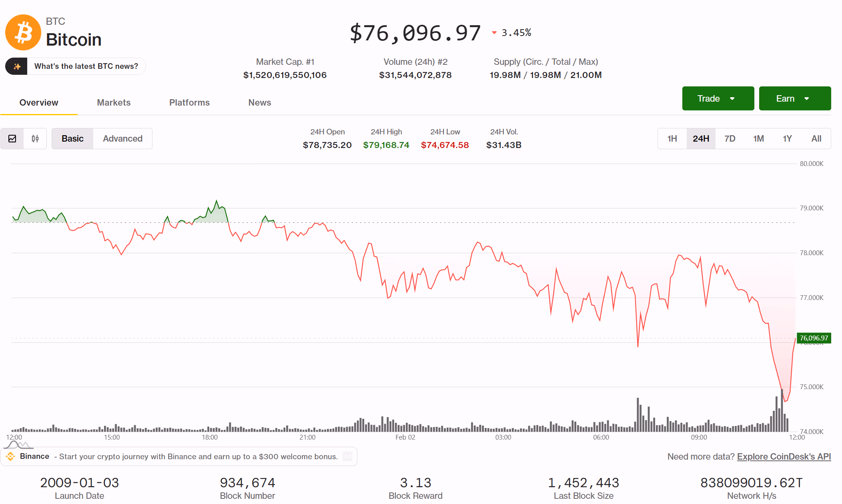Viewport: 842px width, 504px height.
Task: Open the Trade dropdown
Action: click(x=718, y=98)
